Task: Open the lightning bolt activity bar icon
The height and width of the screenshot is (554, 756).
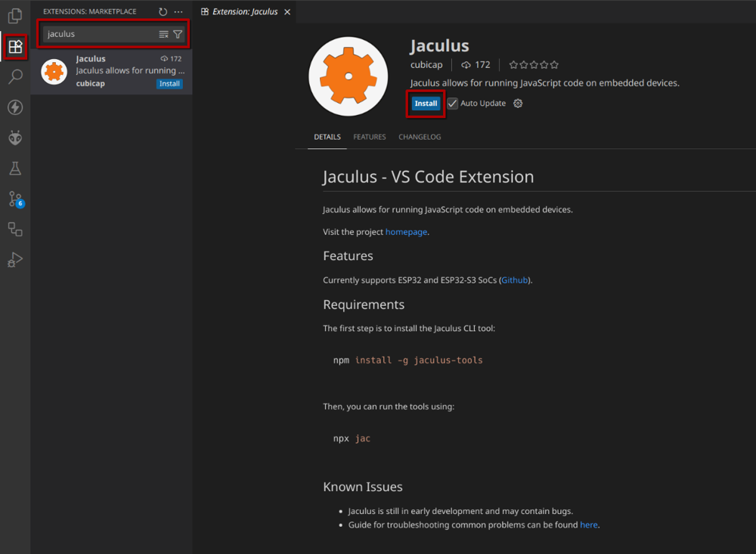Action: click(15, 107)
